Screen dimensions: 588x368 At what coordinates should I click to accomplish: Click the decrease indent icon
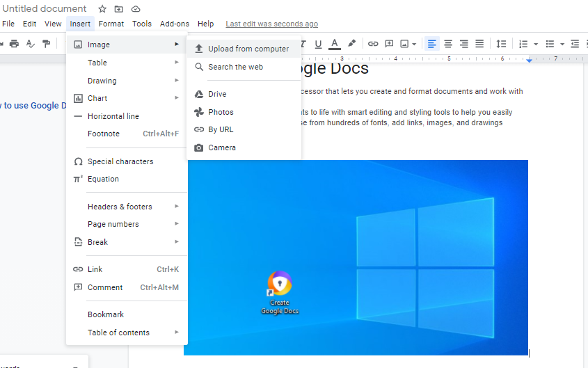tap(575, 44)
